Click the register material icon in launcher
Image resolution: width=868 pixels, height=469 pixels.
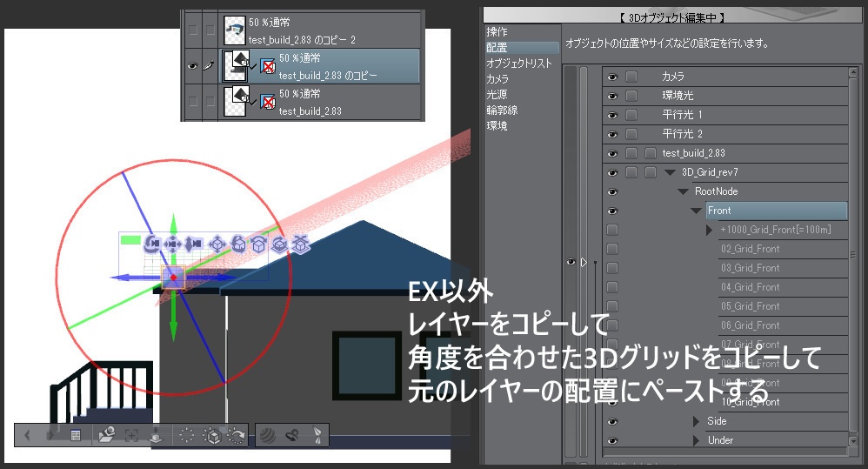(x=292, y=436)
